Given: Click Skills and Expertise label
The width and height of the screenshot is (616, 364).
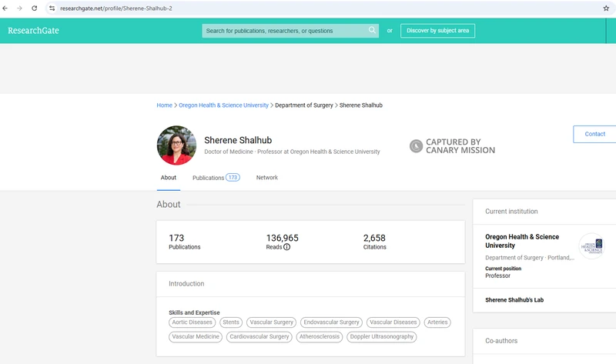Looking at the screenshot, I should point(194,312).
